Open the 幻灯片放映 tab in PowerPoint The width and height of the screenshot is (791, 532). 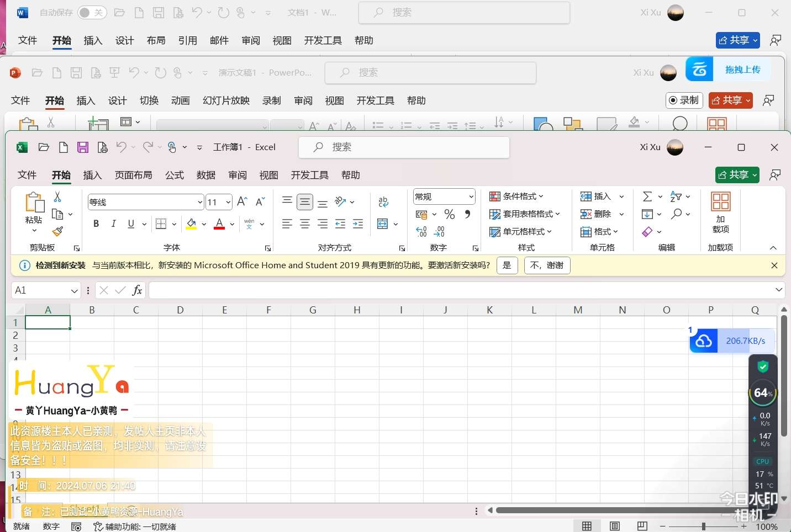pyautogui.click(x=226, y=100)
